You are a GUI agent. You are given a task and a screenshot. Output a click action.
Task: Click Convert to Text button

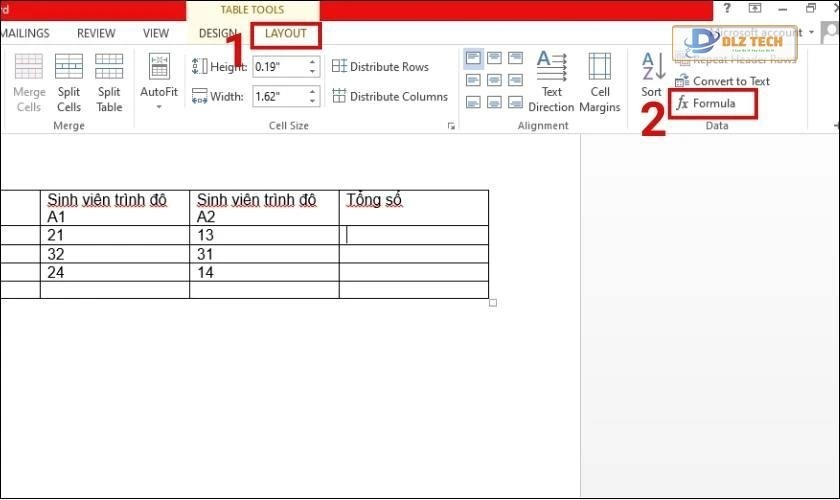[x=723, y=81]
